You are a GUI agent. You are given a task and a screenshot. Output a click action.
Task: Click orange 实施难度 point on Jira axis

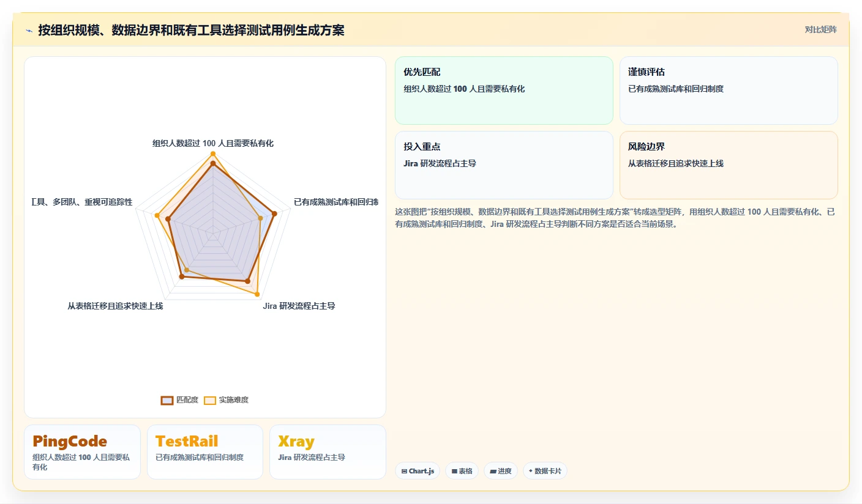click(x=257, y=294)
